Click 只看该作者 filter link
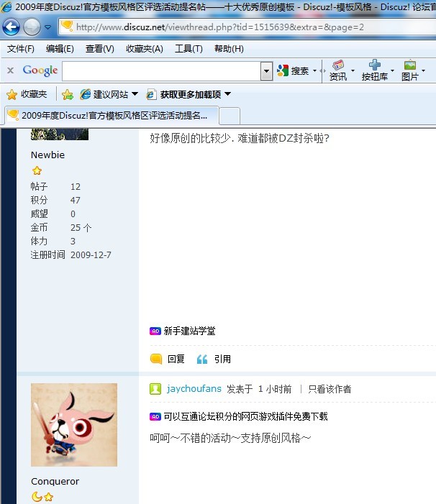The image size is (436, 504). click(x=330, y=389)
